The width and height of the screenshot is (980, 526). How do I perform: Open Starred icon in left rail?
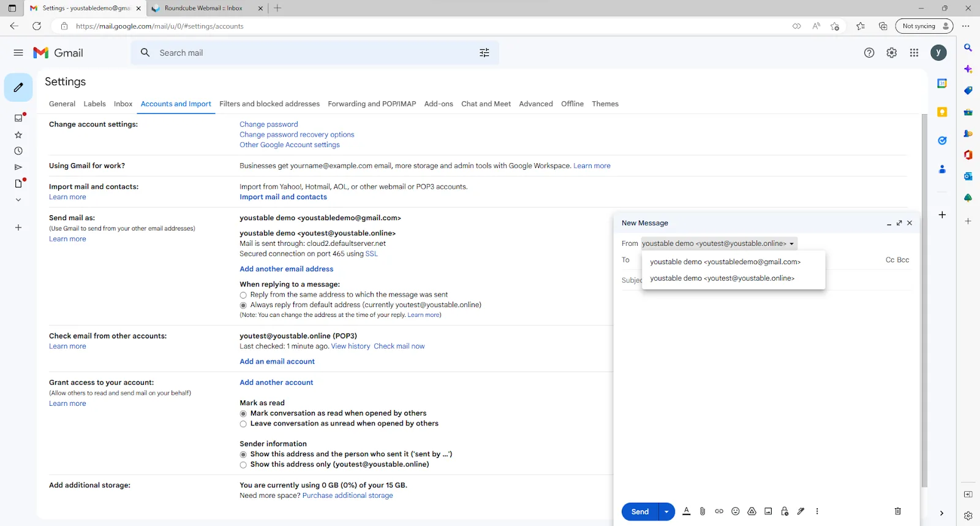(18, 135)
